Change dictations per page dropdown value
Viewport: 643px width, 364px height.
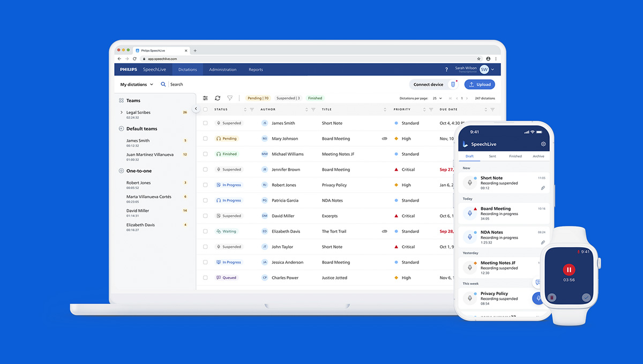tap(437, 98)
